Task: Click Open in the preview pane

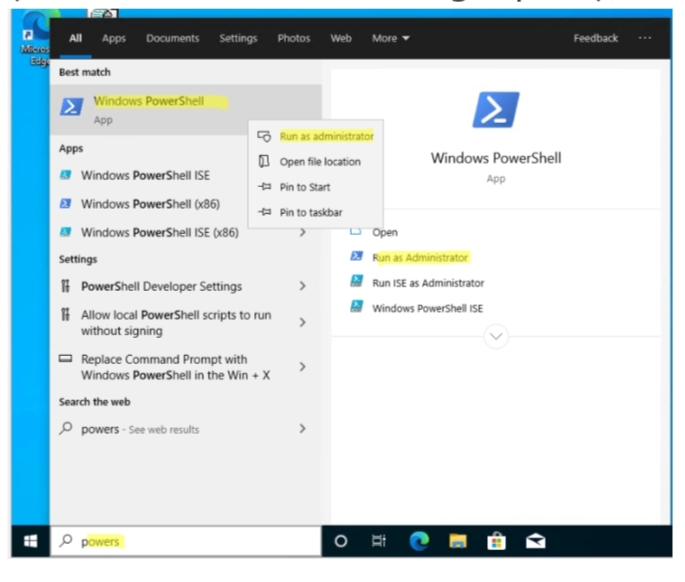Action: pyautogui.click(x=384, y=232)
